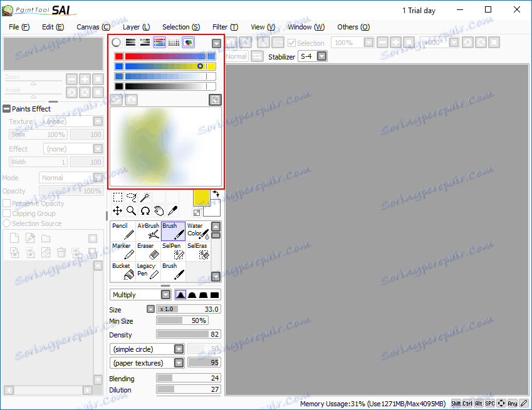Select the Magic Wand tool
The height and width of the screenshot is (410, 532).
click(x=145, y=197)
